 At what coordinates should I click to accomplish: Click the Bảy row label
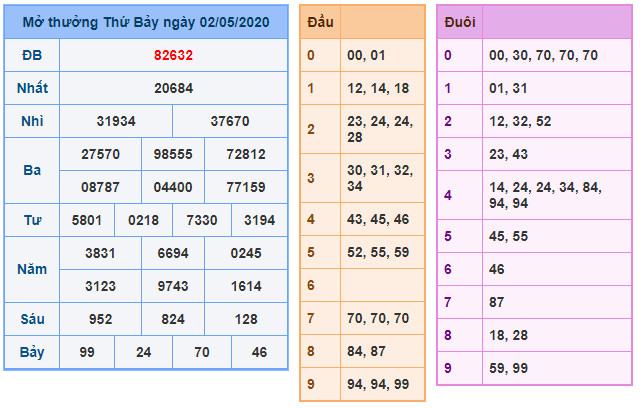(x=32, y=352)
